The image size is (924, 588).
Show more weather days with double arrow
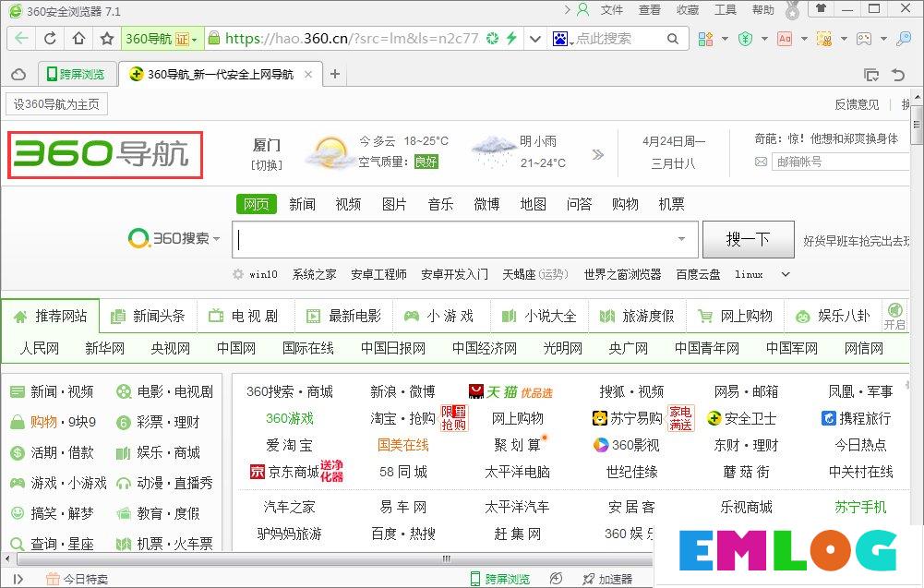(598, 154)
